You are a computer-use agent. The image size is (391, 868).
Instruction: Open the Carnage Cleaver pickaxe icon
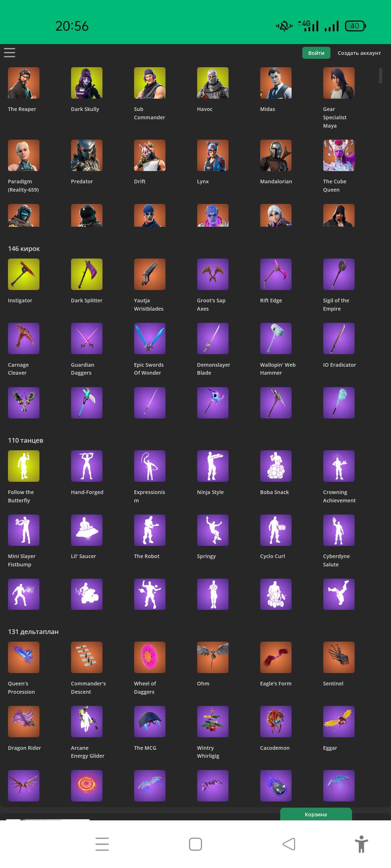coord(24,338)
